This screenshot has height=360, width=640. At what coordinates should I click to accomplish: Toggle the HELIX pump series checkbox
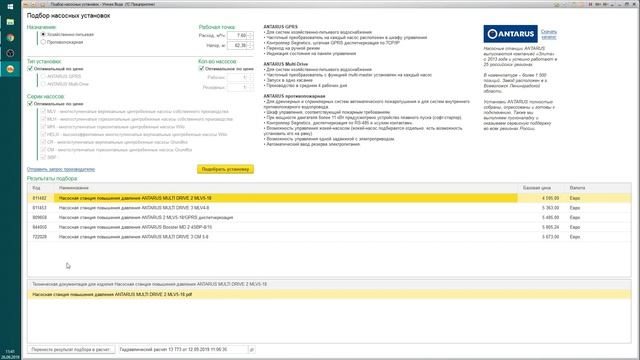[x=43, y=134]
